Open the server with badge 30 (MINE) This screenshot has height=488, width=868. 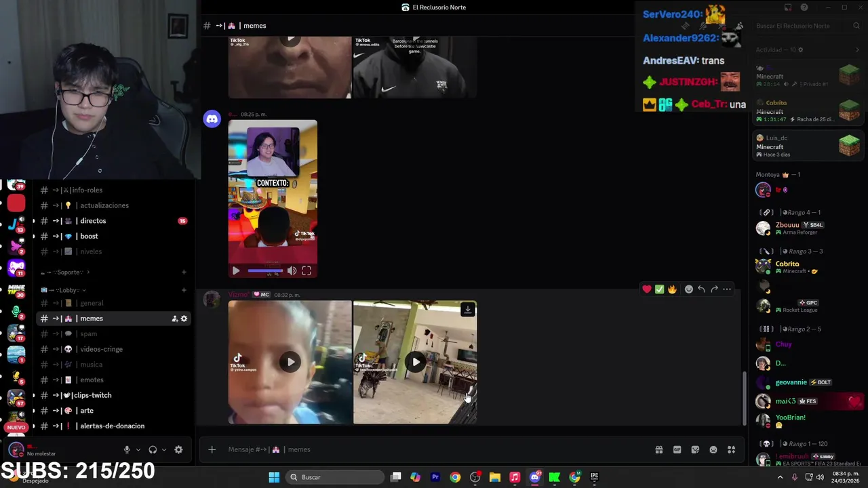16,290
